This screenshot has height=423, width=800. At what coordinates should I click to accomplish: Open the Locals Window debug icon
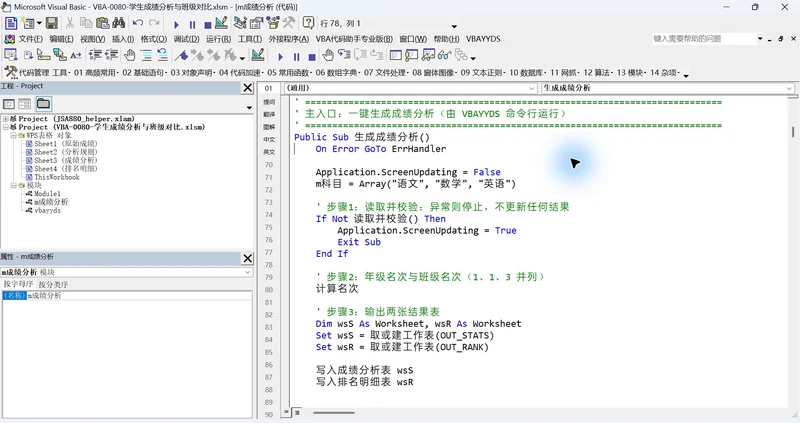coord(395,55)
